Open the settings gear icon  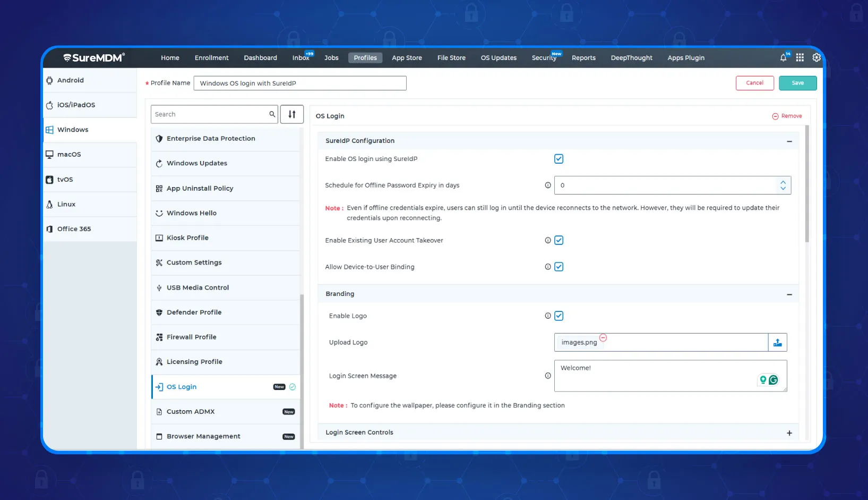pyautogui.click(x=817, y=57)
